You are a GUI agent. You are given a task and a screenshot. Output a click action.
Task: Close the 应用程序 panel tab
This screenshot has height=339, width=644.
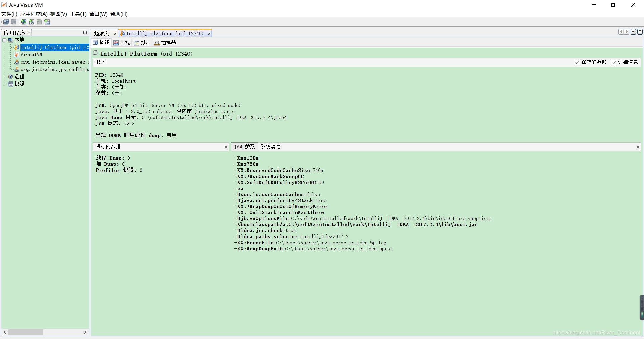[x=29, y=33]
